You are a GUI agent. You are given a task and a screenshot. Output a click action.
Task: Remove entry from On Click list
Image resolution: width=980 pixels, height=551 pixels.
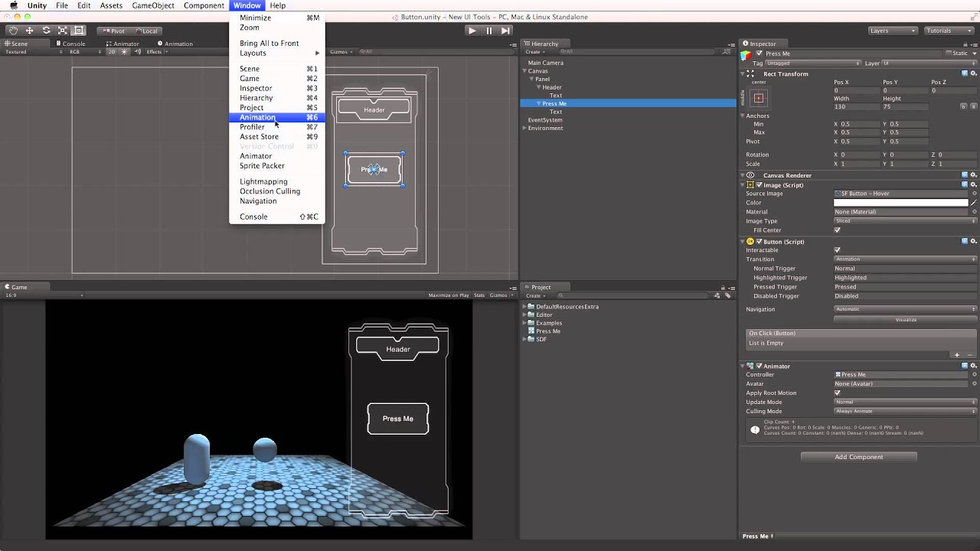pyautogui.click(x=969, y=355)
